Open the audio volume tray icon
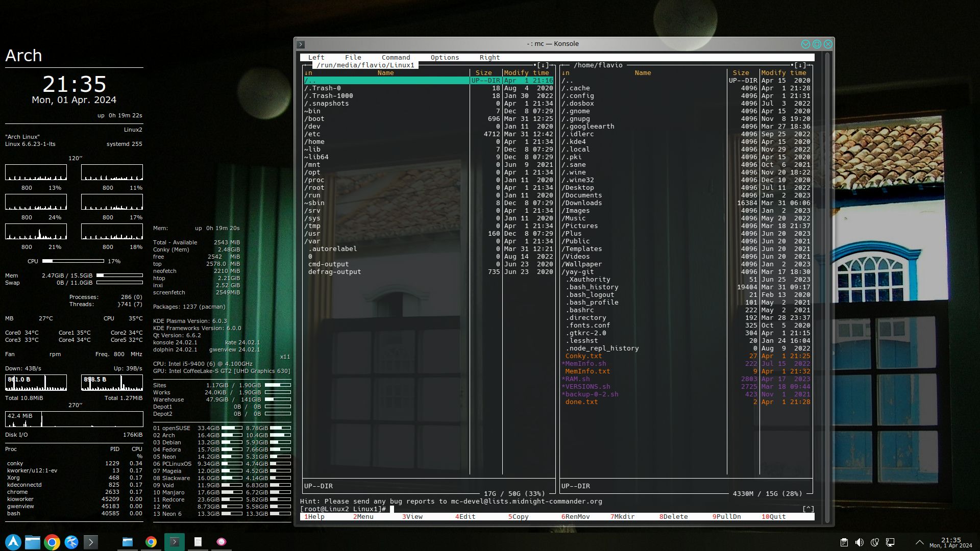 coord(860,542)
